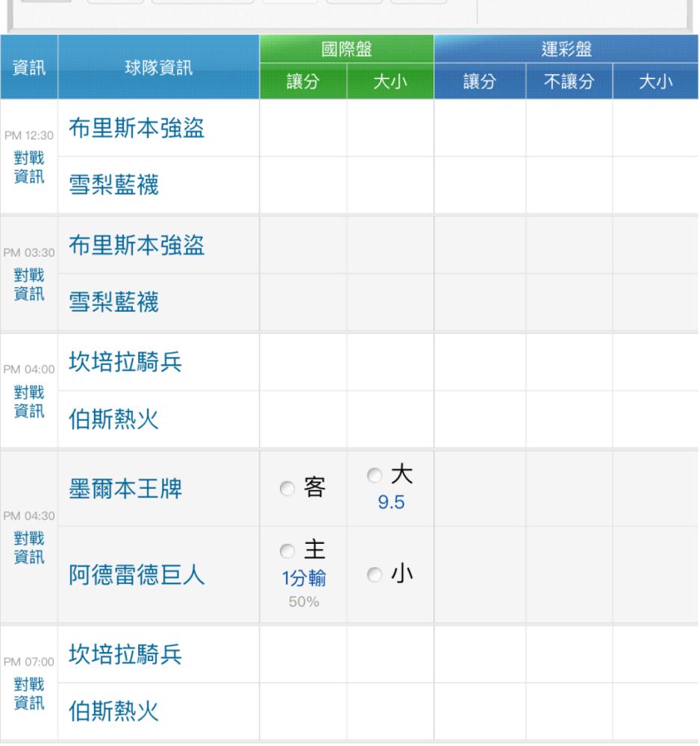Select the 主 radio for 阿德雷德巨人
The height and width of the screenshot is (746, 700).
pyautogui.click(x=287, y=551)
